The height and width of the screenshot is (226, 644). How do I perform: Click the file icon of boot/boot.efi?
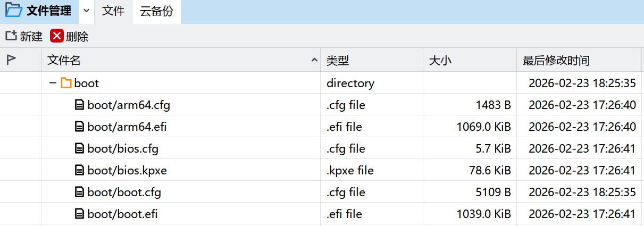79,214
